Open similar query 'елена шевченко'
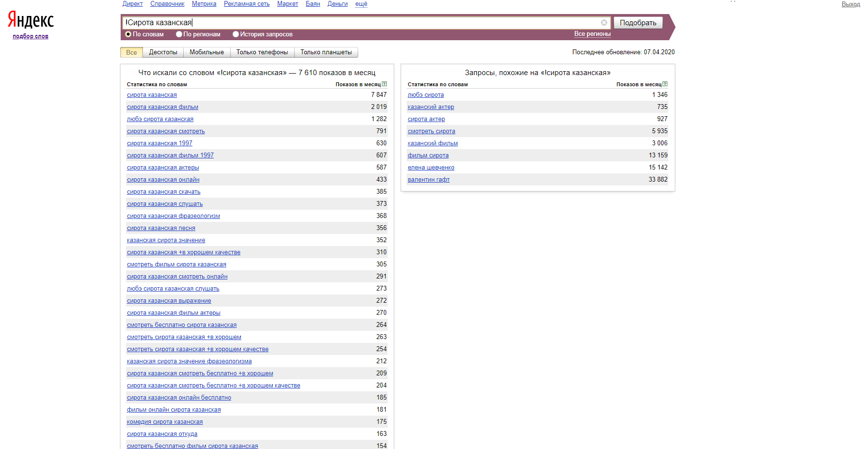 click(431, 168)
